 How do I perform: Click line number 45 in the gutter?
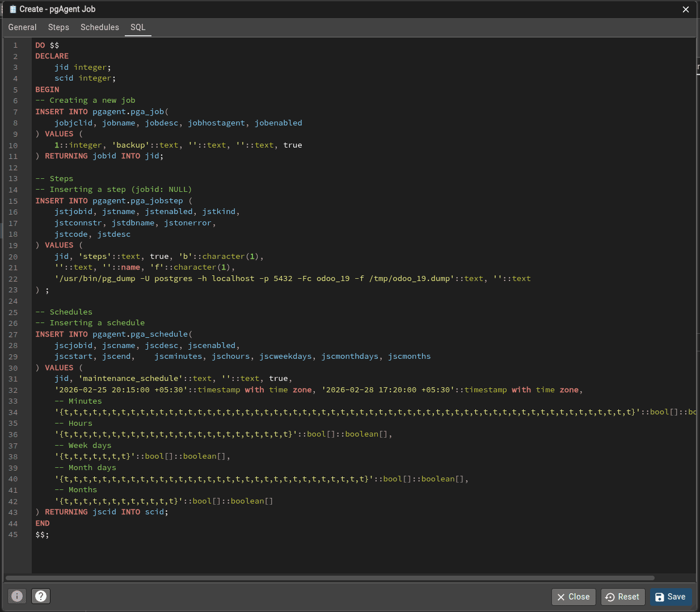pos(13,535)
